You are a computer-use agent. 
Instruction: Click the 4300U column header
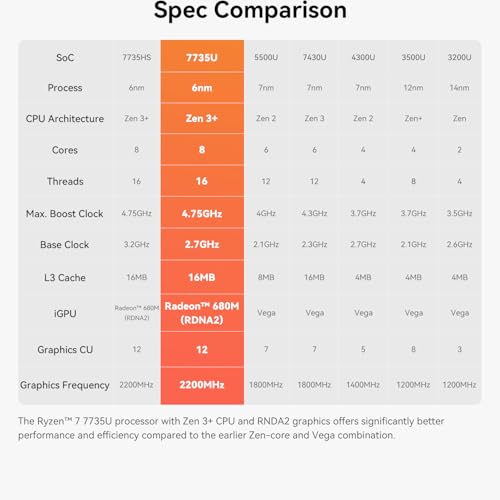pos(363,57)
